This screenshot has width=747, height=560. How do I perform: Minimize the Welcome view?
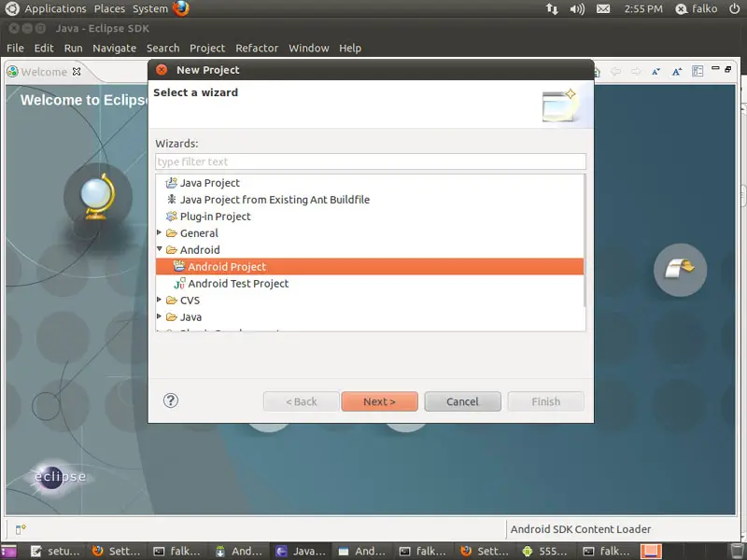coord(715,68)
